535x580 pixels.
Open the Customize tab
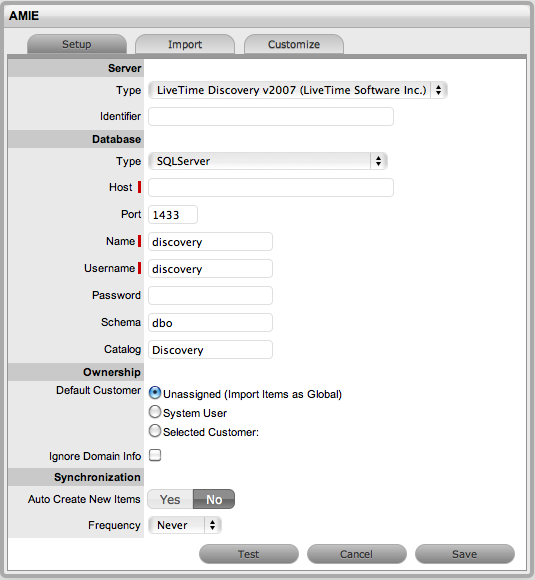coord(294,44)
